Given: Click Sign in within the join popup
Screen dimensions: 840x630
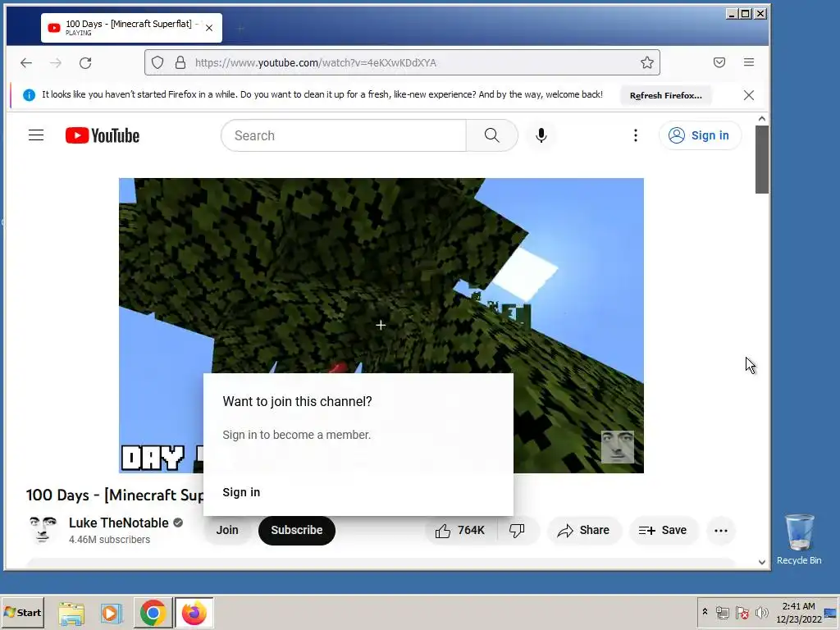Looking at the screenshot, I should click(241, 492).
